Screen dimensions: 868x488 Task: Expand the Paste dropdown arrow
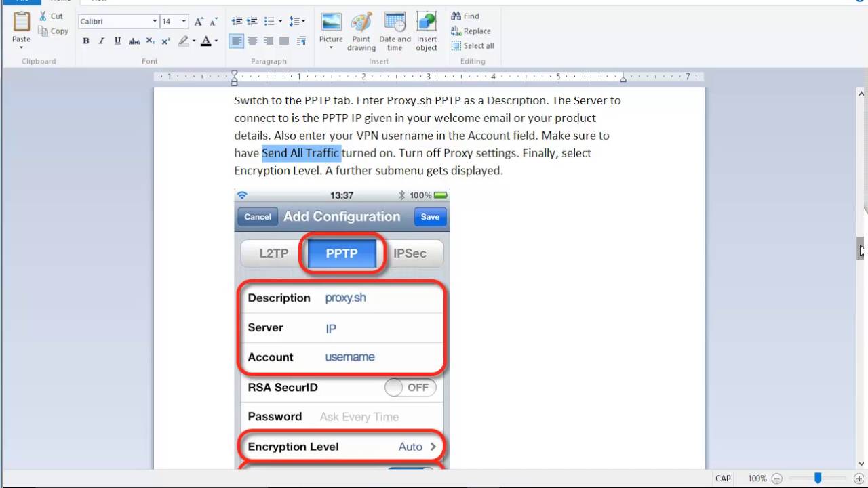[22, 47]
